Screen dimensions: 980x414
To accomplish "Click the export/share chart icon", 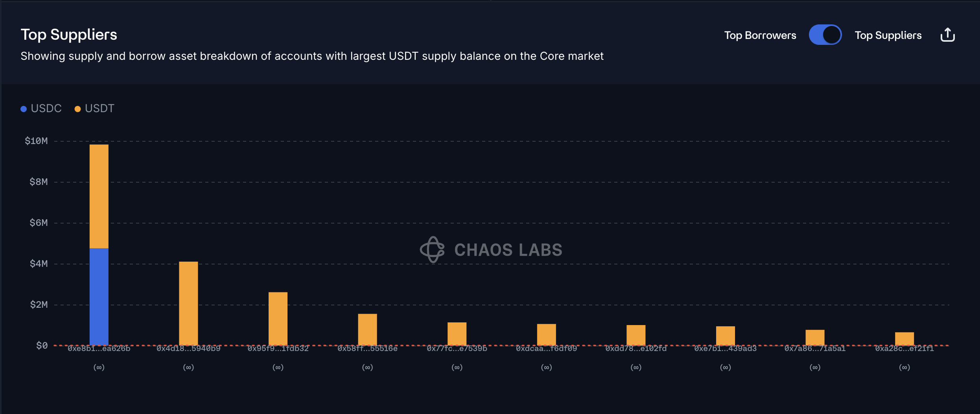I will (947, 35).
